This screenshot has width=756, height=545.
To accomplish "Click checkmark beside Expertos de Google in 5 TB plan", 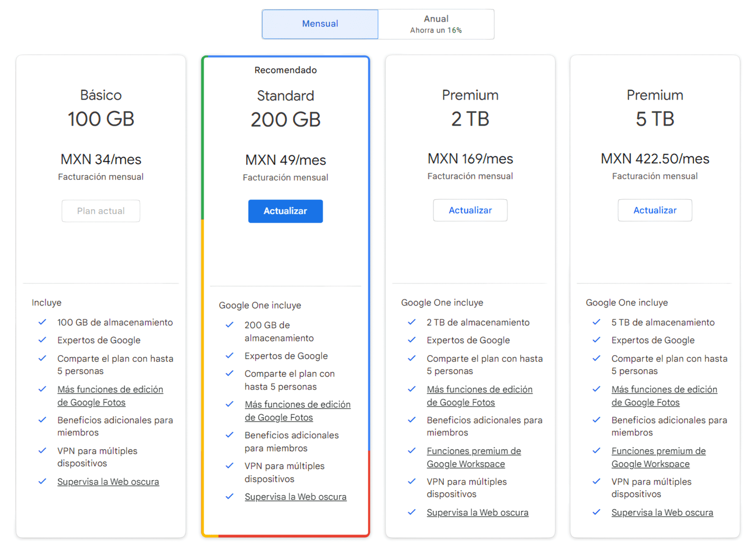I will point(596,340).
